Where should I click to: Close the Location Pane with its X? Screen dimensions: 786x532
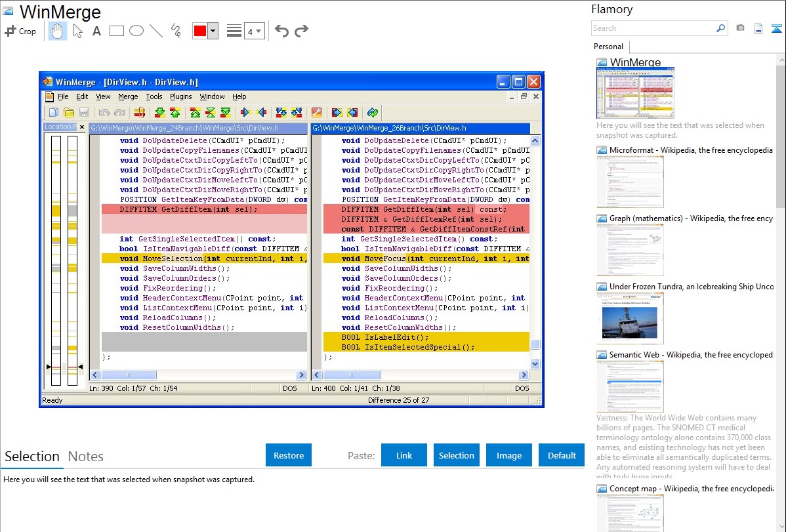pos(82,127)
